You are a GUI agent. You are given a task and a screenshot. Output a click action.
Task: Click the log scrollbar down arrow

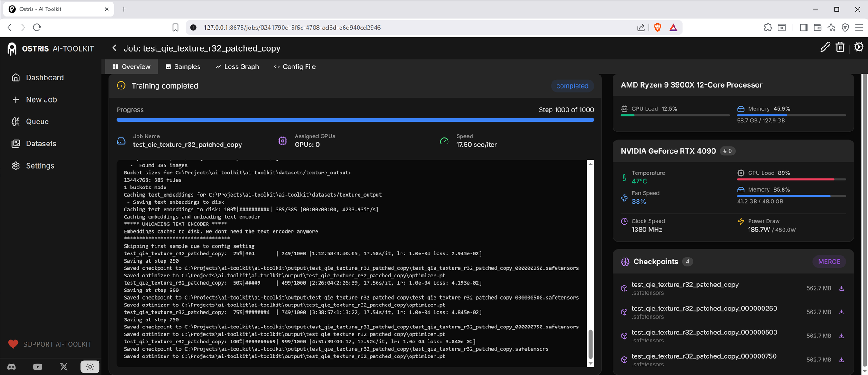[x=590, y=364]
